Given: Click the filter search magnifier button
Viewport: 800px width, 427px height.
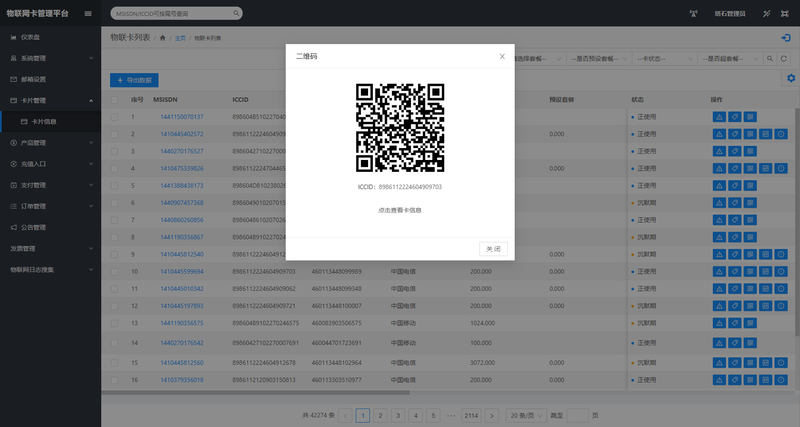Looking at the screenshot, I should coord(770,59).
